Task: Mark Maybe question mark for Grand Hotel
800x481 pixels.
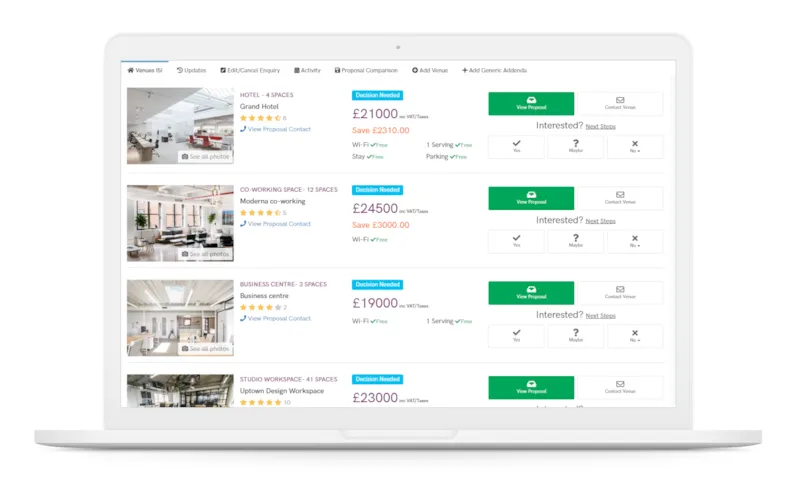Action: (x=576, y=146)
